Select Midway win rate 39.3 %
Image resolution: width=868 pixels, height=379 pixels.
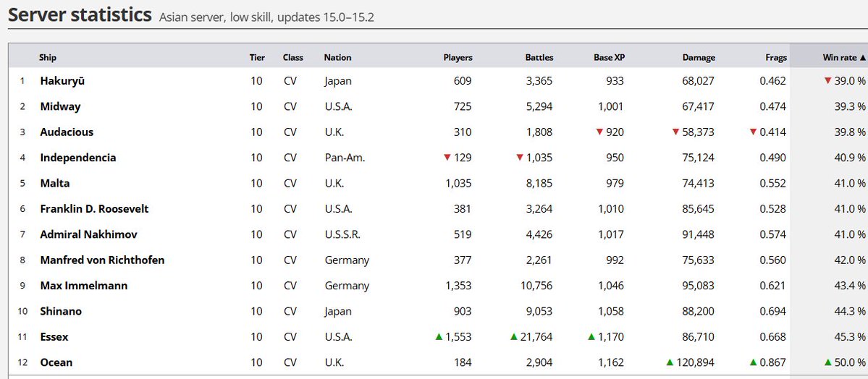850,106
